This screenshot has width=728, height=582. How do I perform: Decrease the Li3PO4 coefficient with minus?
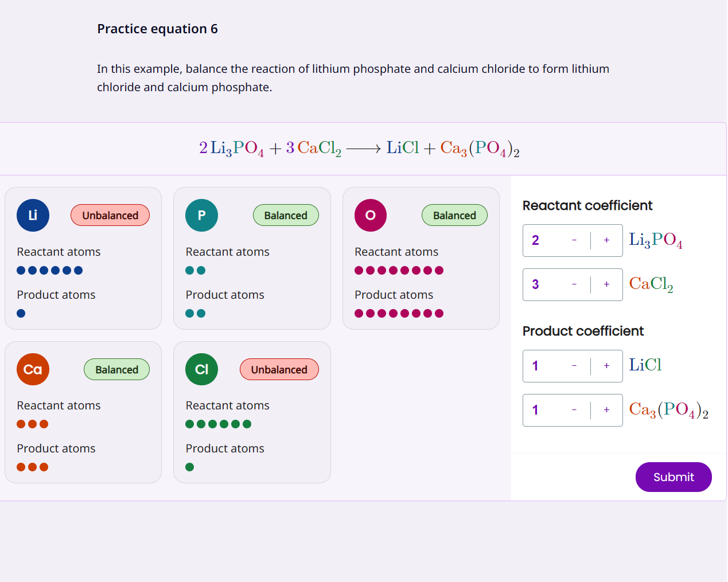pyautogui.click(x=574, y=240)
